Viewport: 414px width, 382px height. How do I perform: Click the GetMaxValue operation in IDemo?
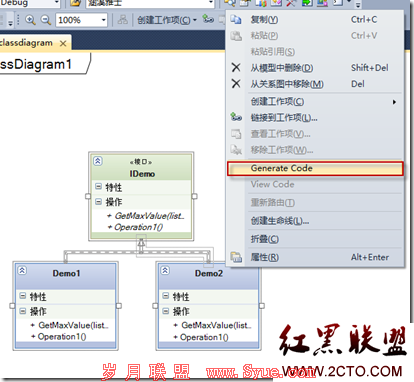(x=149, y=216)
